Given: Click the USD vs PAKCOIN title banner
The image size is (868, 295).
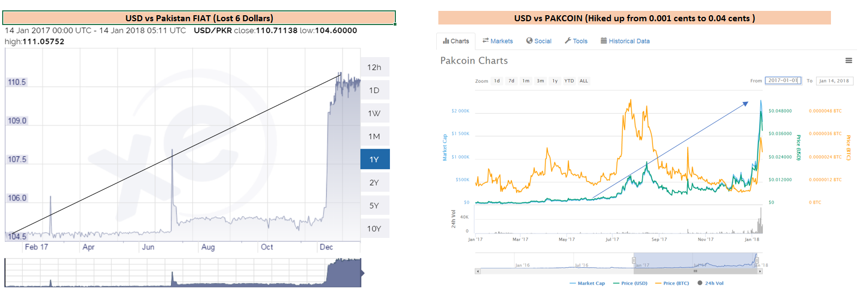Looking at the screenshot, I should pos(634,18).
